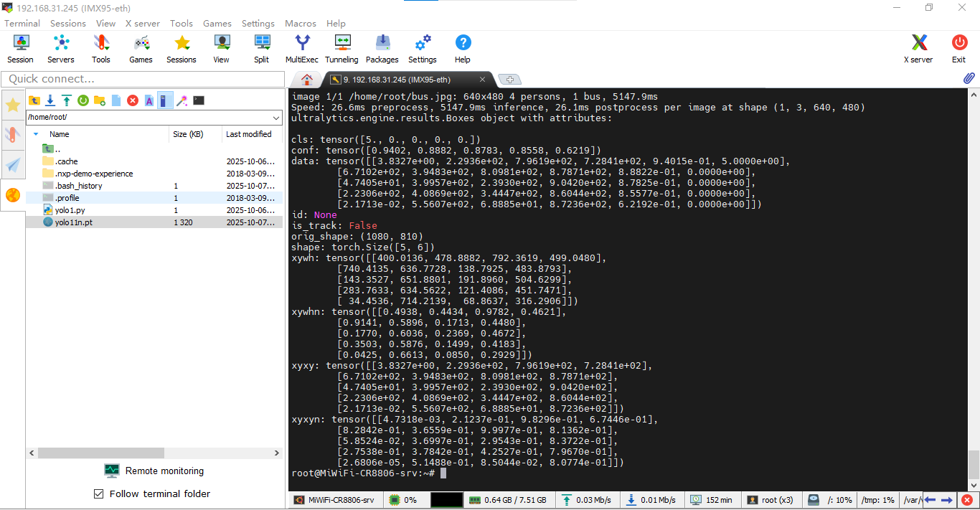
Task: Open the .cache folder row
Action: click(155, 161)
